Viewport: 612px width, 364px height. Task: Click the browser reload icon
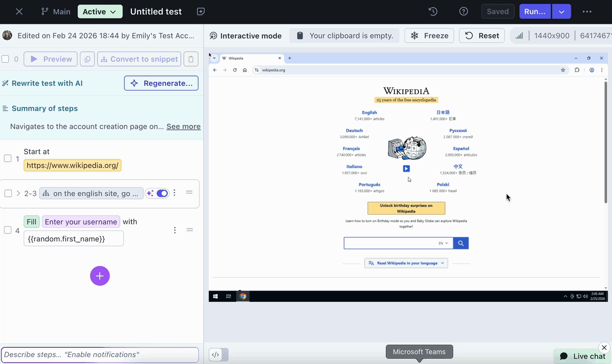click(235, 70)
